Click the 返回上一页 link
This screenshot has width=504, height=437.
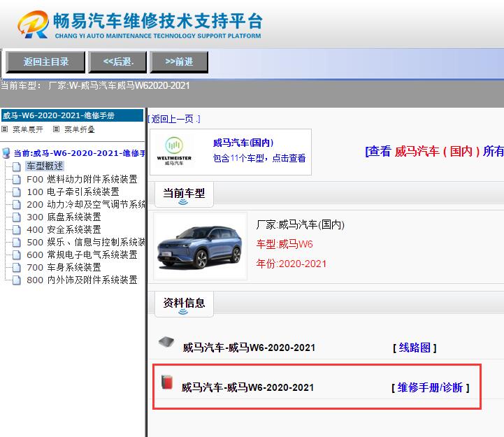[x=174, y=120]
